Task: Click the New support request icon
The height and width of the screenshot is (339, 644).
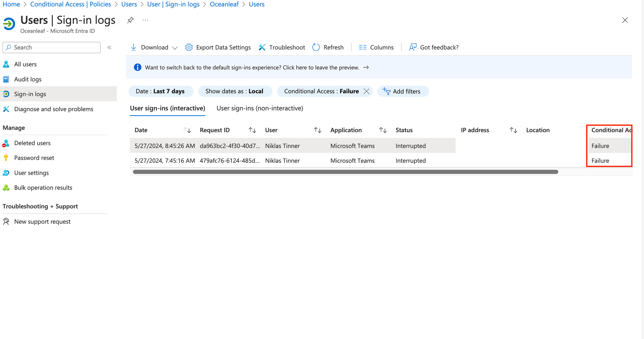Action: (6, 222)
